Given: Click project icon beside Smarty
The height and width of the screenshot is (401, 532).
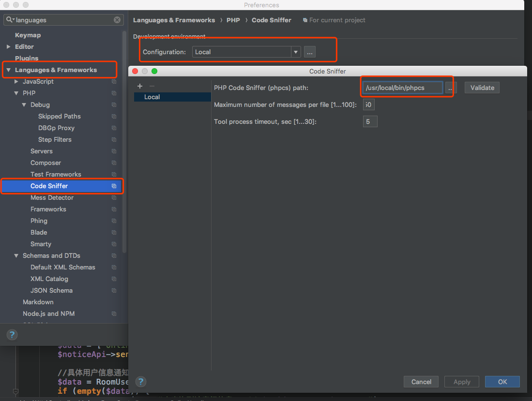Looking at the screenshot, I should pyautogui.click(x=114, y=244).
